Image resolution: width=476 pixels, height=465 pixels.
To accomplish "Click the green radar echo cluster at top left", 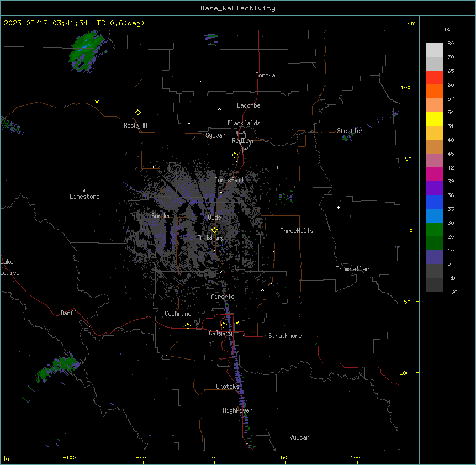I will (x=87, y=52).
